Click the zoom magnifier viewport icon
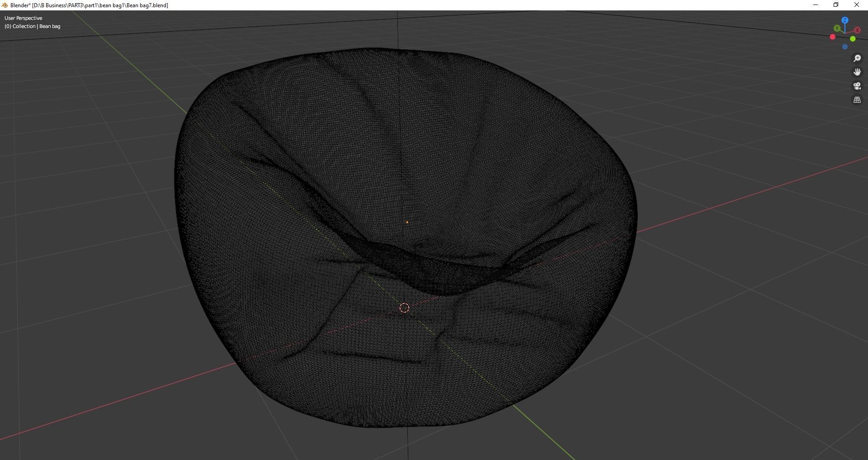The height and width of the screenshot is (460, 868). [x=857, y=58]
